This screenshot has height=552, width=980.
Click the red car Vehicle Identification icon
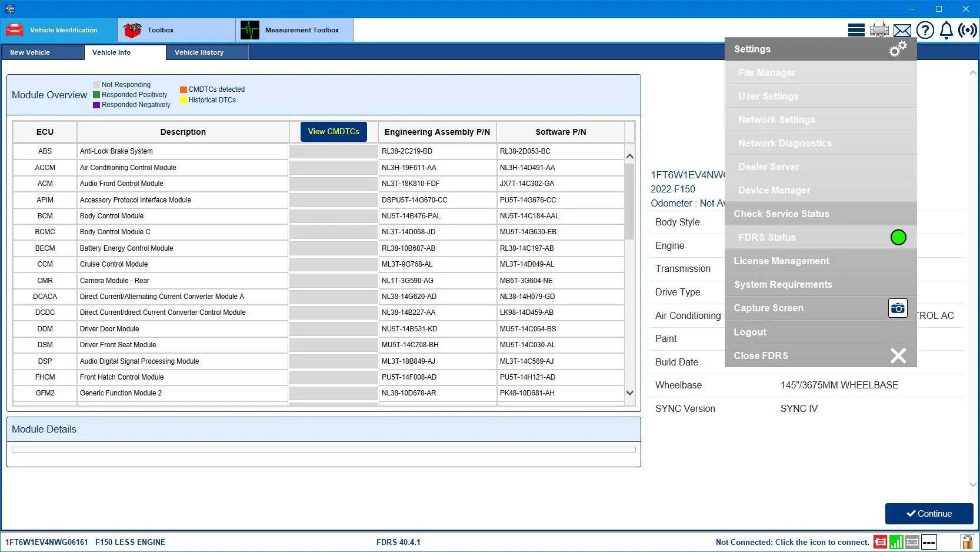coord(15,29)
